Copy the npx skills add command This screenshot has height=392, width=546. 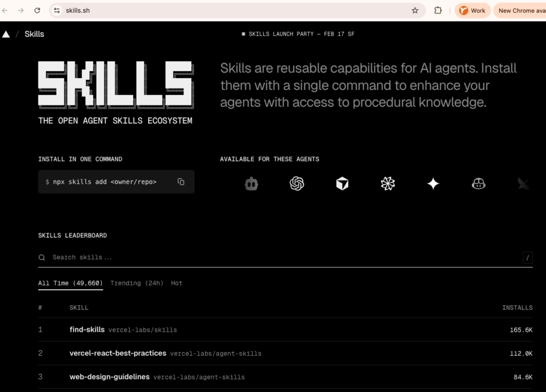click(x=181, y=182)
